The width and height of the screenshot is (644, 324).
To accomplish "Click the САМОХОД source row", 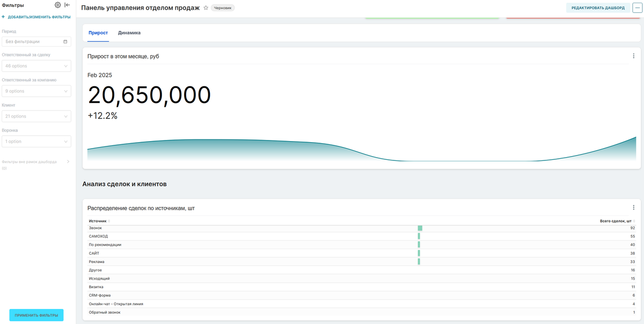I will coord(362,237).
